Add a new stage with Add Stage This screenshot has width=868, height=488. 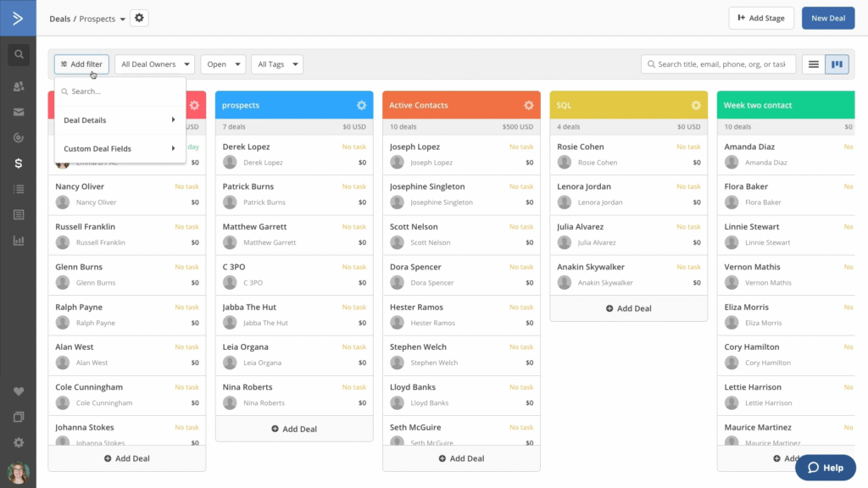(760, 17)
